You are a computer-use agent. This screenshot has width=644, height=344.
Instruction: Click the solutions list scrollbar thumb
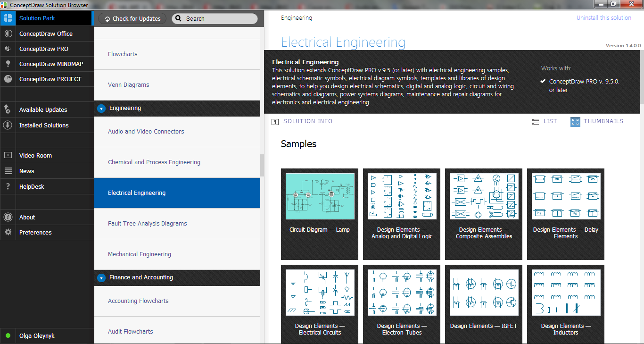[262, 165]
